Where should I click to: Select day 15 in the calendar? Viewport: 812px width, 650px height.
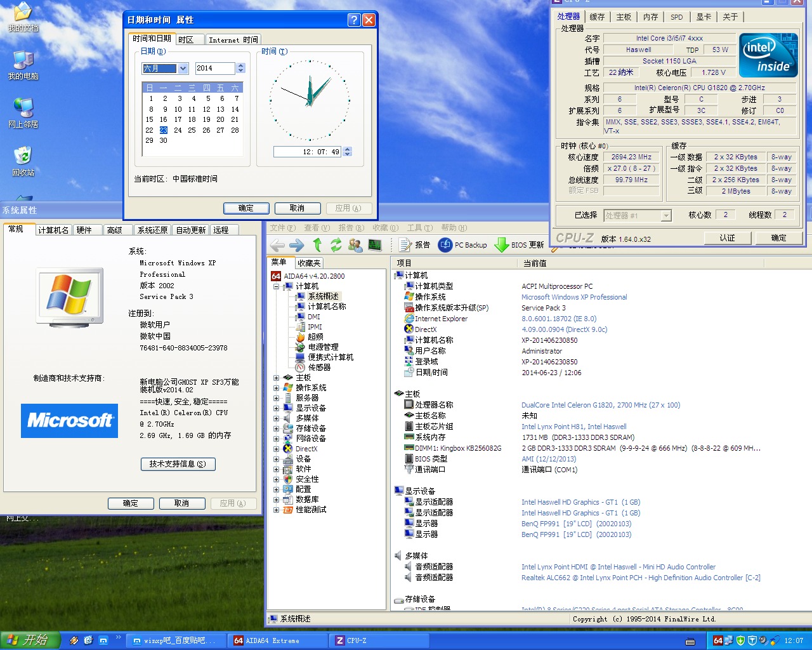pos(150,119)
